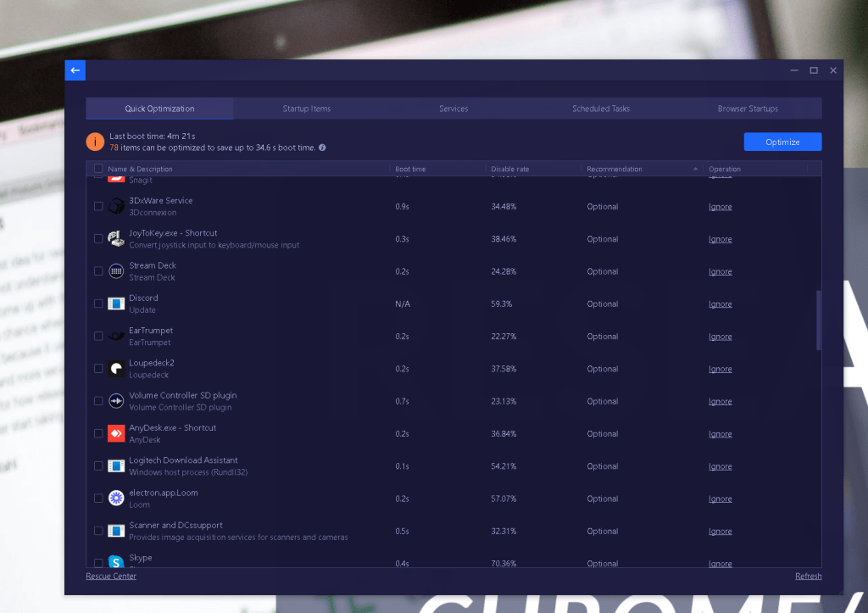Click the orange alert icon near last boot time
This screenshot has width=868, height=613.
(95, 142)
